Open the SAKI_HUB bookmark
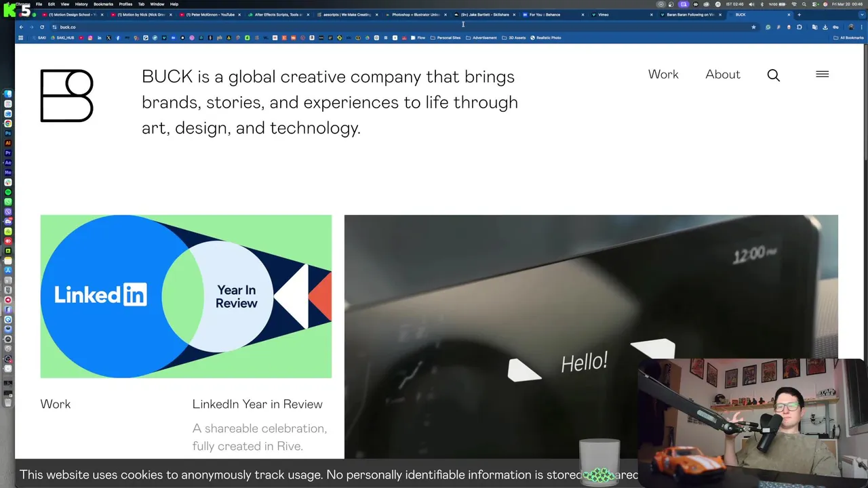Image resolution: width=868 pixels, height=488 pixels. tap(64, 38)
